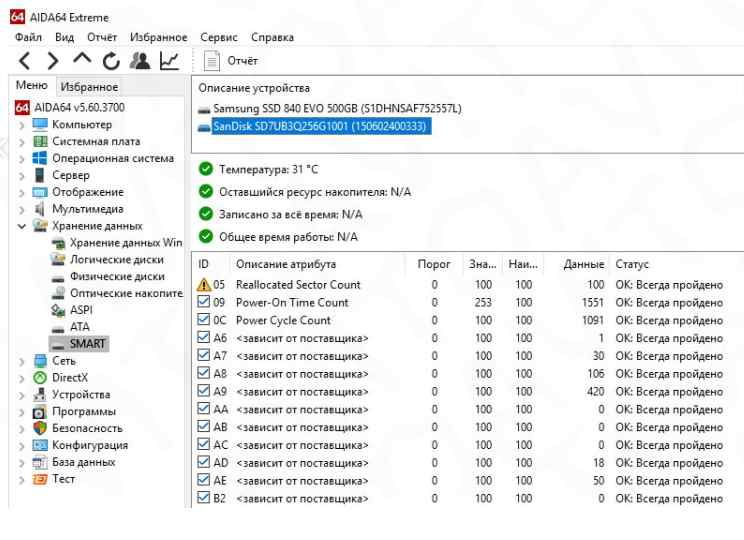The height and width of the screenshot is (540, 744).
Task: Go forward with the right arrow toolbar icon
Action: [53, 61]
